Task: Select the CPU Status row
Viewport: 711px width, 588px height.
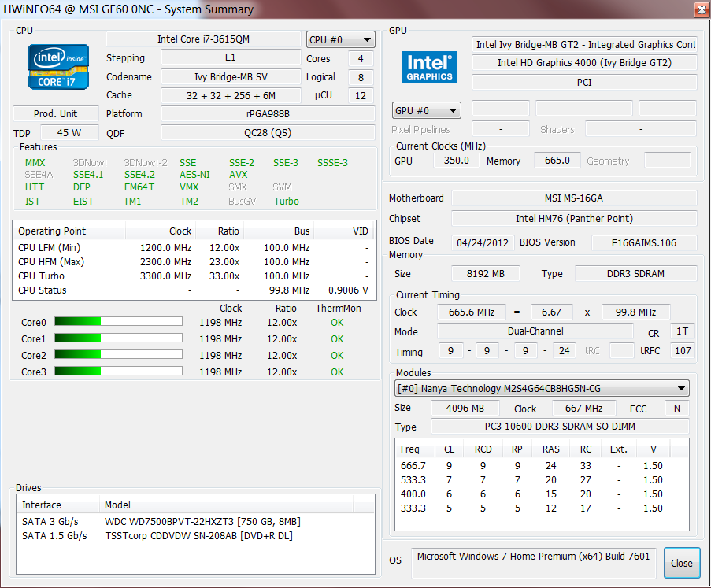Action: click(194, 290)
